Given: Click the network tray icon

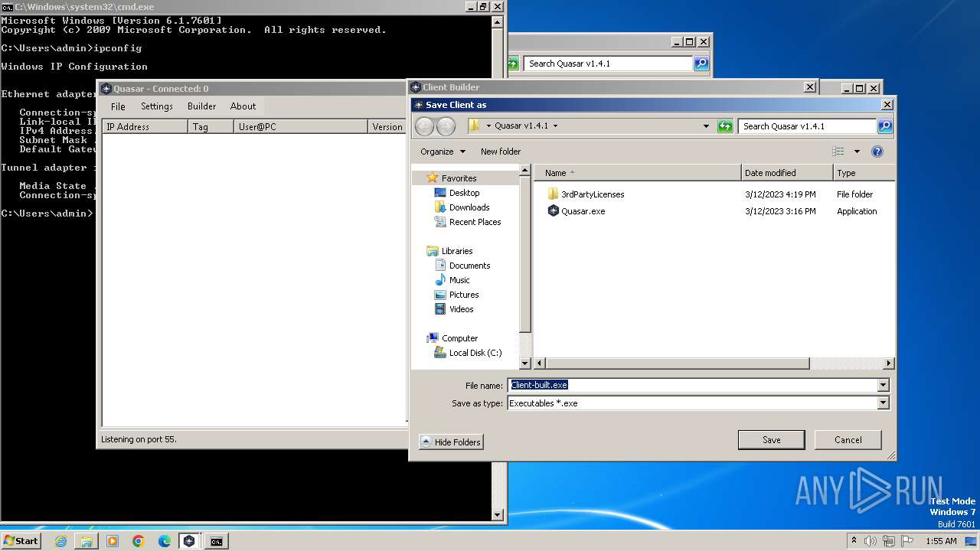Looking at the screenshot, I should click(x=889, y=541).
